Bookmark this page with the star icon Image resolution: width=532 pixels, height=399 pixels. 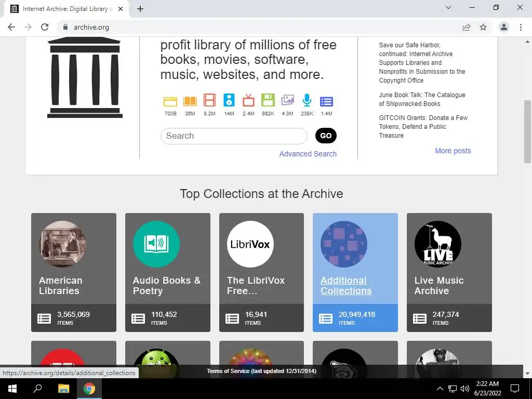tap(483, 27)
